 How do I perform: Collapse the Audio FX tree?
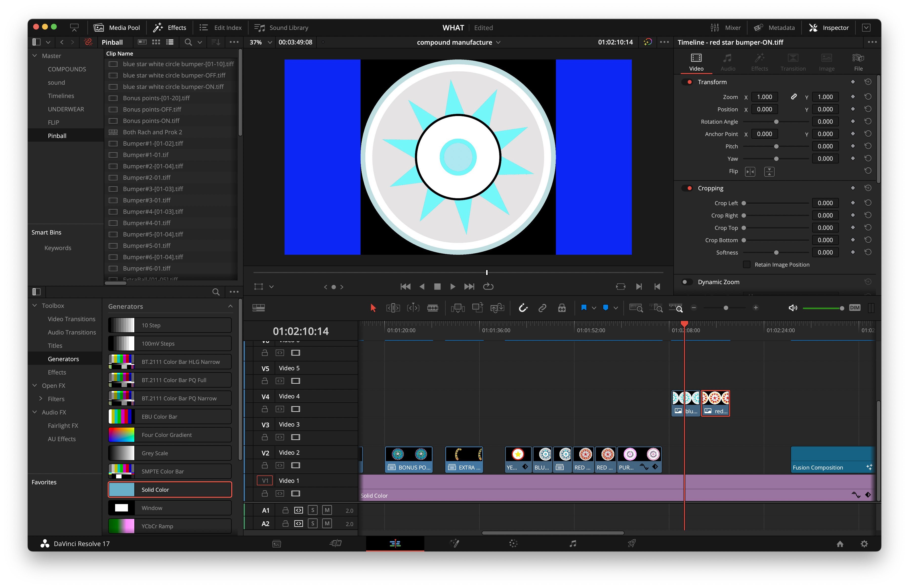pyautogui.click(x=35, y=412)
